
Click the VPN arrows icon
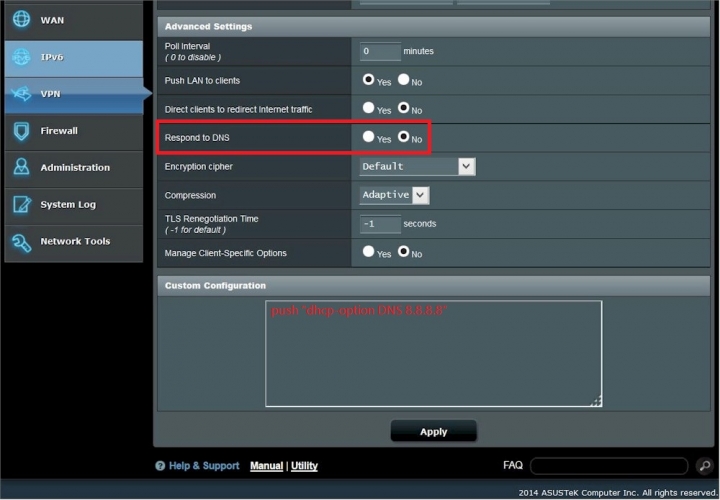(x=21, y=94)
